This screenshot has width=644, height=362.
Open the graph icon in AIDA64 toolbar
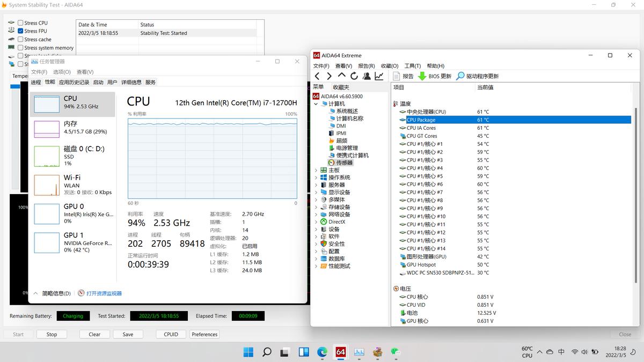point(379,76)
